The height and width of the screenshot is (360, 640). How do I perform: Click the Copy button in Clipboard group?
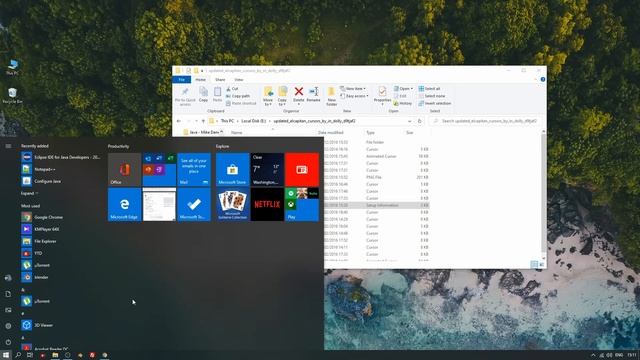(203, 94)
